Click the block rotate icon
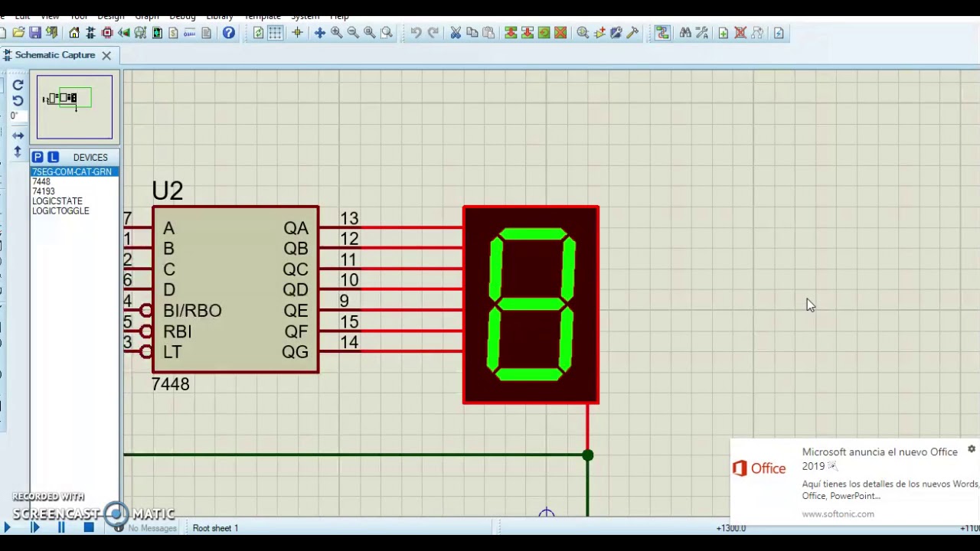The image size is (980, 551). coord(544,33)
